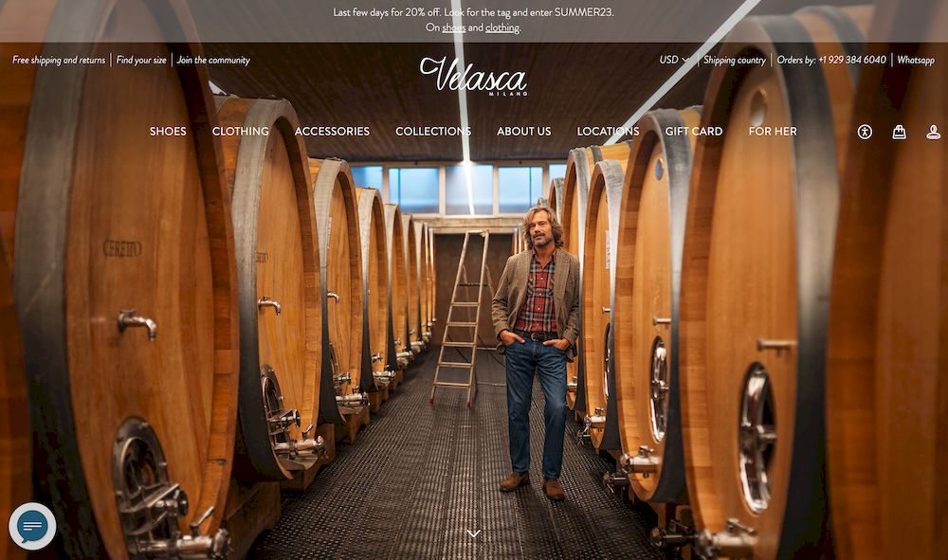This screenshot has height=560, width=948.
Task: Click the scroll-down chevron arrow
Action: coord(473,533)
